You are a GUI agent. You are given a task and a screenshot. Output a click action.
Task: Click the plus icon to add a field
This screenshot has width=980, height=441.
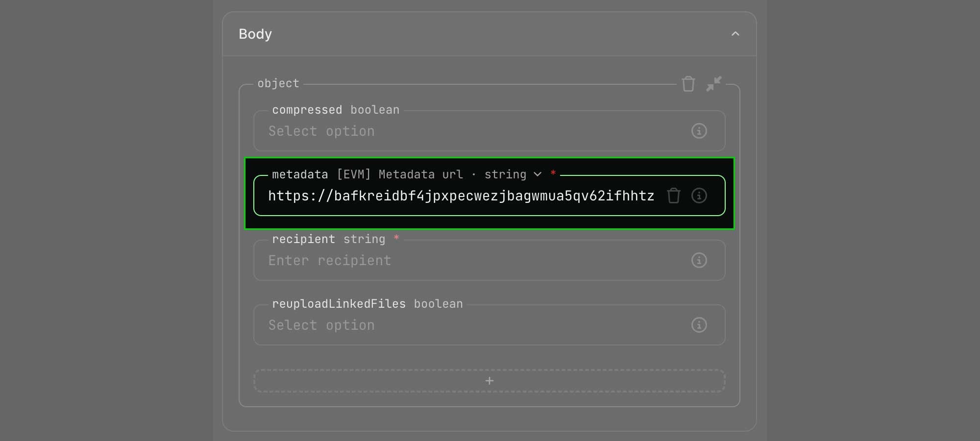489,381
